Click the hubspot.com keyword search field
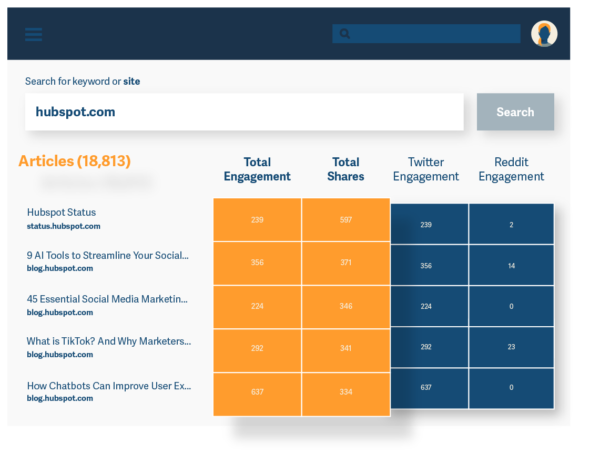 [244, 112]
